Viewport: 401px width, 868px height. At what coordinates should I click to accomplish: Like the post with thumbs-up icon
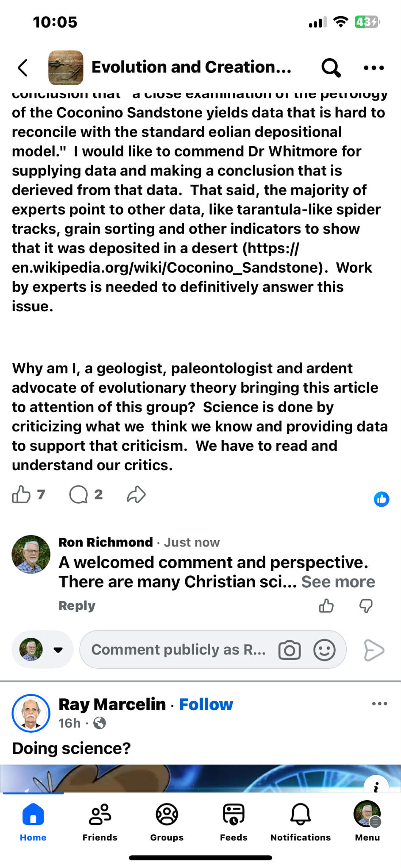pos(21,494)
